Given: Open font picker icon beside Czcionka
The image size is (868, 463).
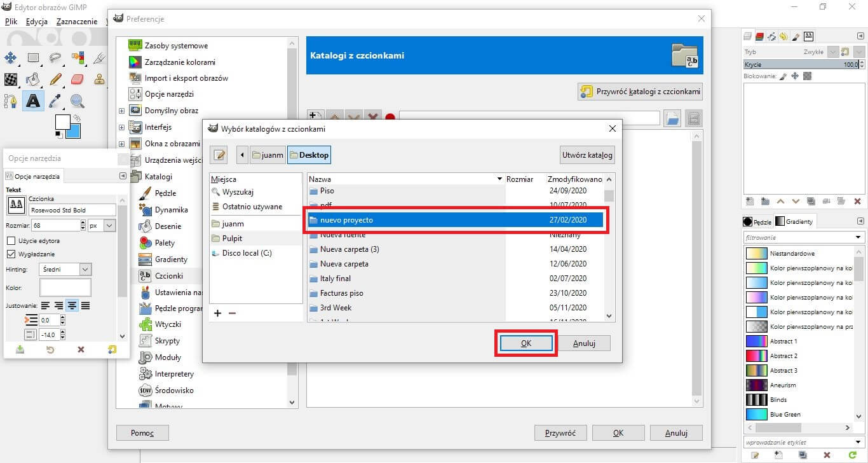Looking at the screenshot, I should coord(15,205).
